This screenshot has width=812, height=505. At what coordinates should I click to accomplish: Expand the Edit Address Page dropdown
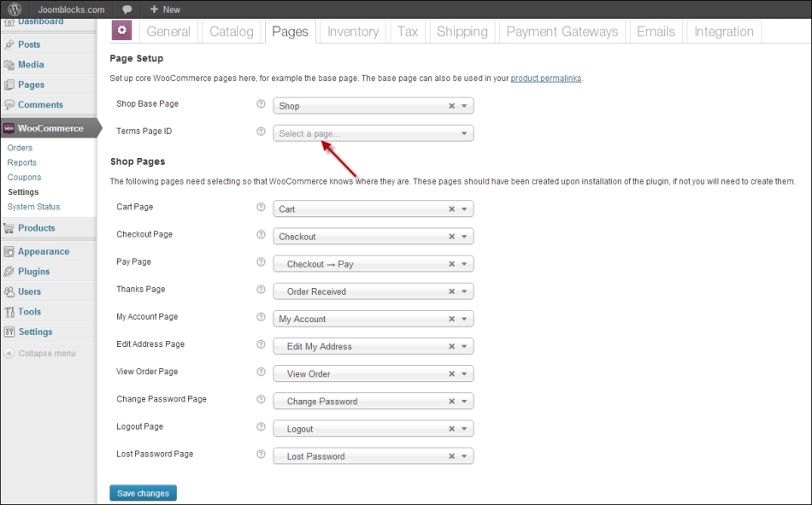tap(373, 346)
